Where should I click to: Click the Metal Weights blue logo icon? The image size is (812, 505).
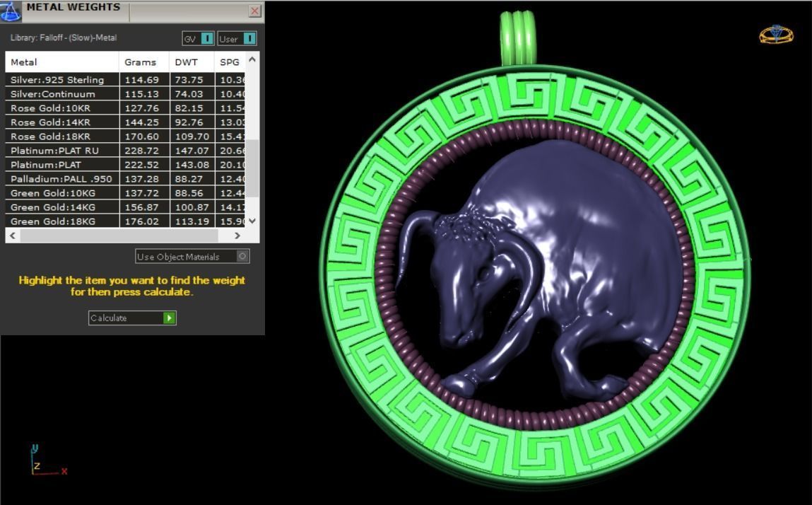[x=11, y=11]
